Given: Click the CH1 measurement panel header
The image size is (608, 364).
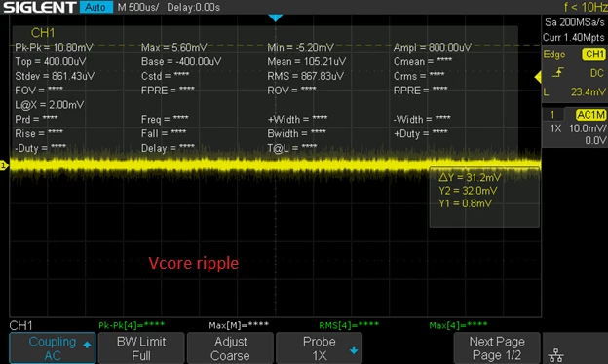Looking at the screenshot, I should click(43, 33).
